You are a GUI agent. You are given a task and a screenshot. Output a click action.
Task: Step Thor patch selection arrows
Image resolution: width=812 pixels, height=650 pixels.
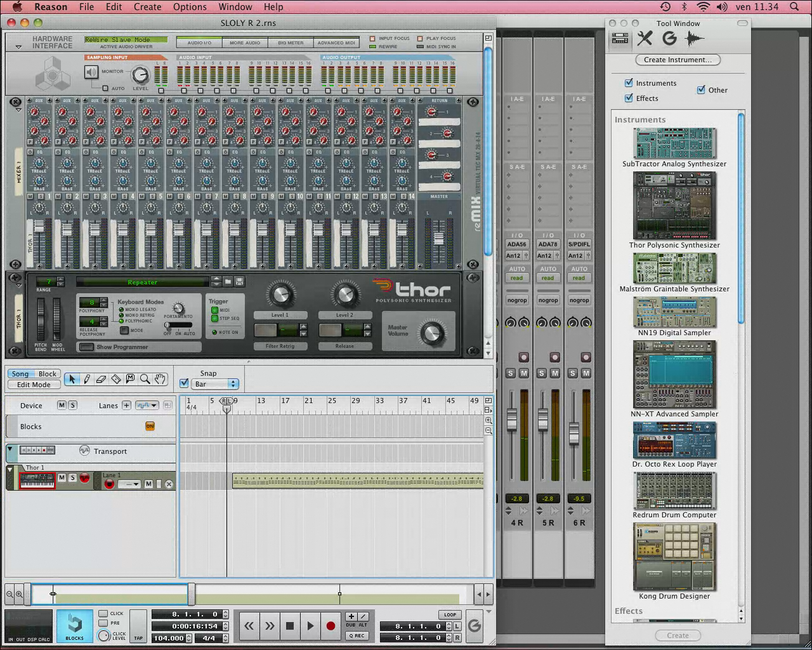coord(216,282)
